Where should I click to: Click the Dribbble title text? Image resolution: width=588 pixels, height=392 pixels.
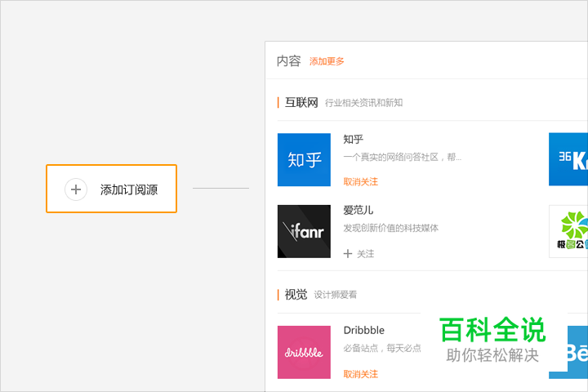[364, 330]
